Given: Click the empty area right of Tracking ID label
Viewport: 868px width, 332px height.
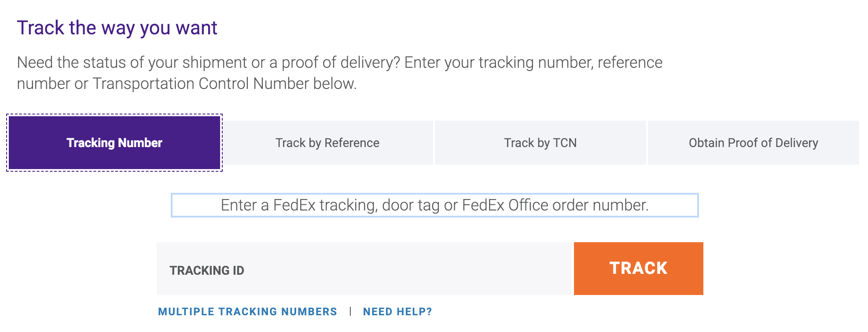Looking at the screenshot, I should 407,269.
